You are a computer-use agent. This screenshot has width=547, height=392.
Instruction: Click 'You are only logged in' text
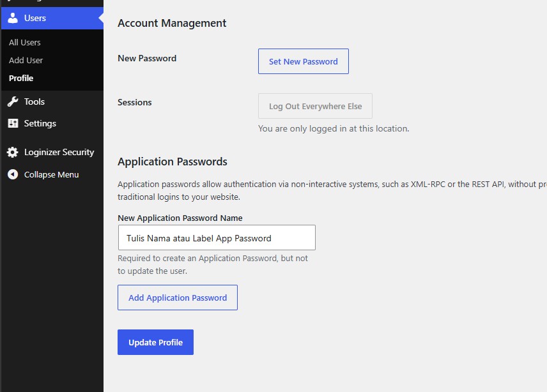(x=334, y=128)
